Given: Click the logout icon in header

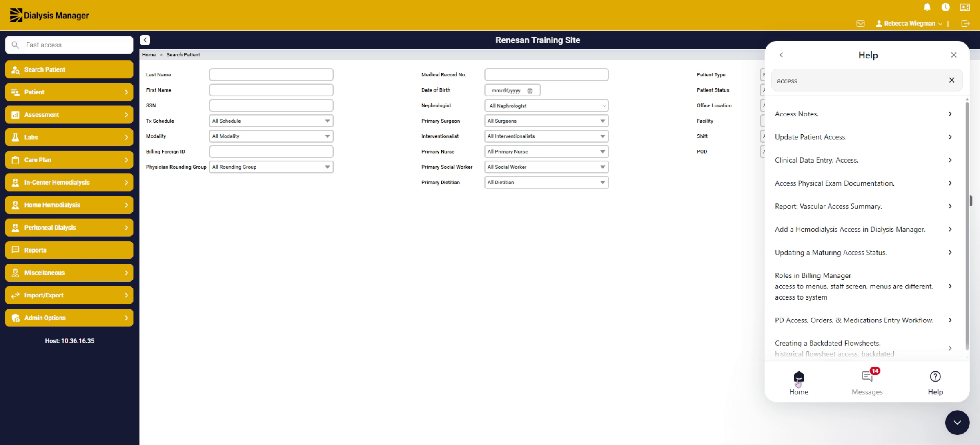Looking at the screenshot, I should tap(965, 24).
